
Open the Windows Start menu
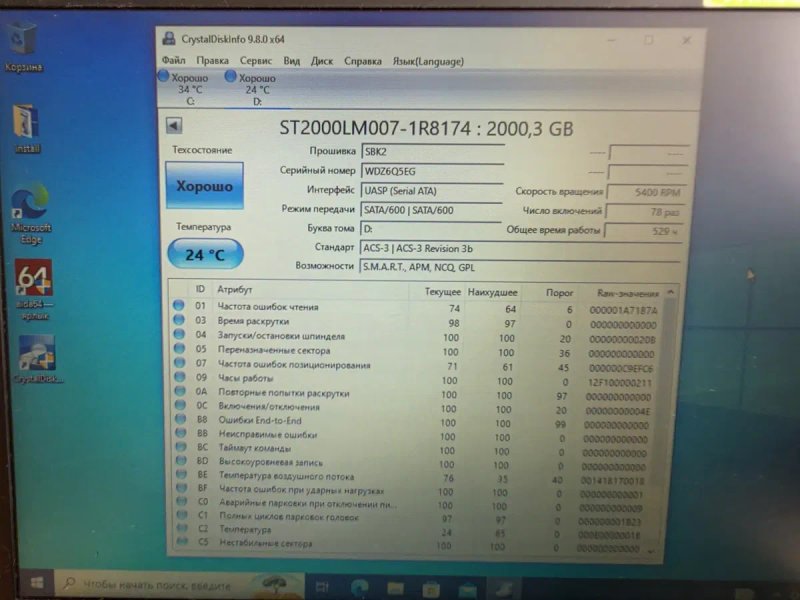(37, 583)
